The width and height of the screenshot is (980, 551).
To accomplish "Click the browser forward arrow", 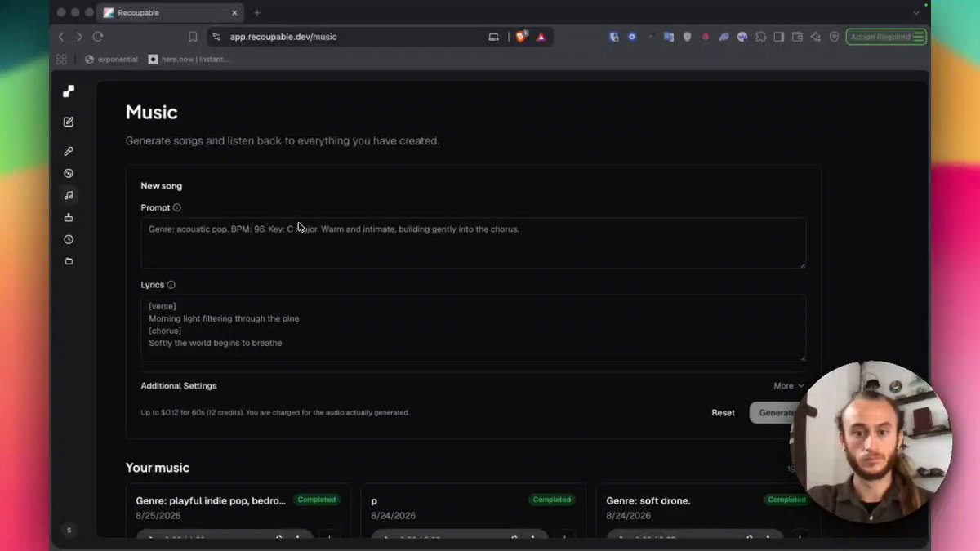I will (79, 37).
